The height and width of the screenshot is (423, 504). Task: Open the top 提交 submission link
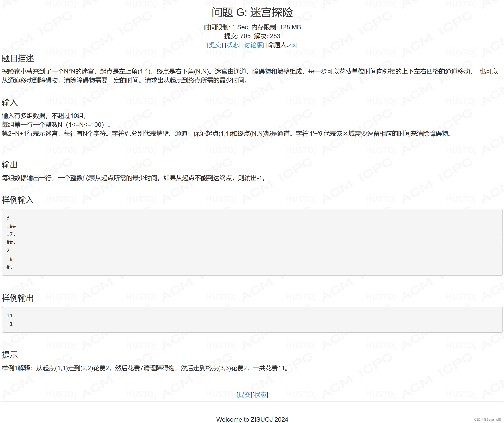215,45
